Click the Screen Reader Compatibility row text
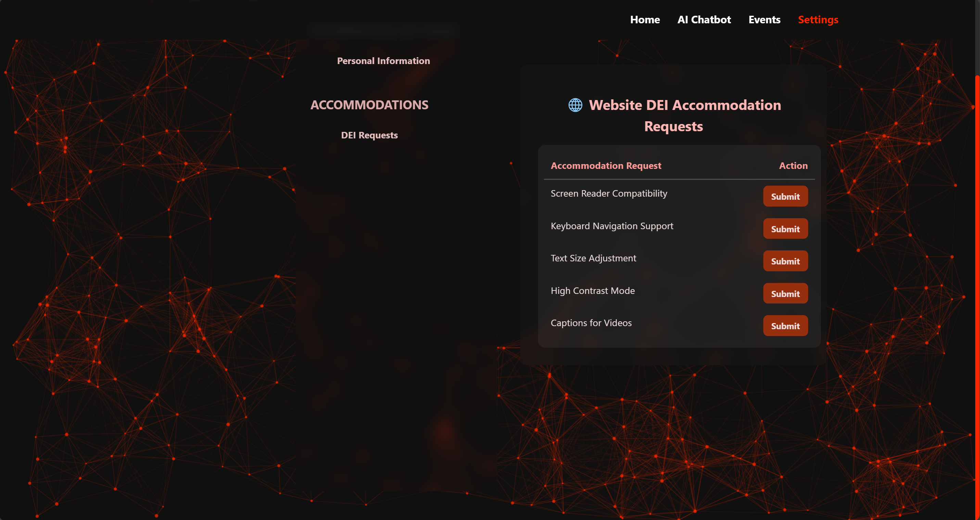The image size is (980, 520). tap(609, 194)
